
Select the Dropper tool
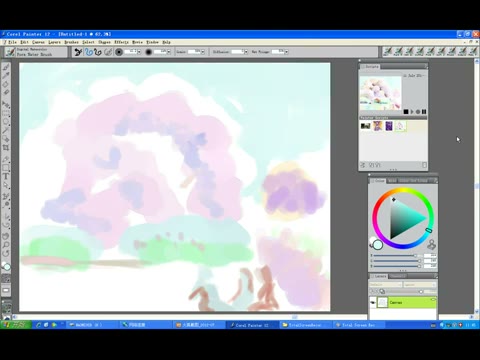(6, 76)
